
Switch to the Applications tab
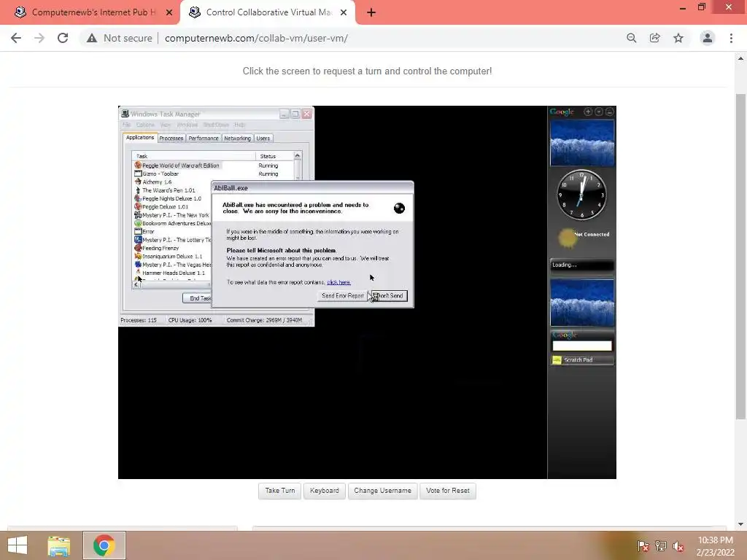[140, 138]
